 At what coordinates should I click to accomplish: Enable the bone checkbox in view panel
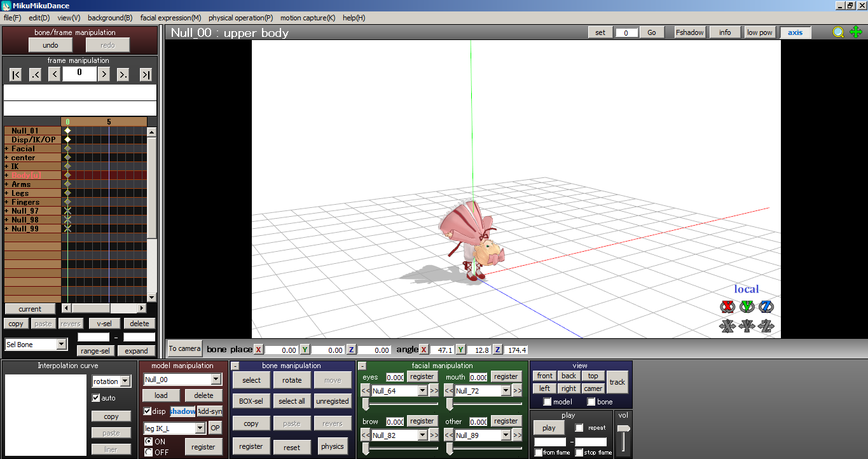[591, 402]
